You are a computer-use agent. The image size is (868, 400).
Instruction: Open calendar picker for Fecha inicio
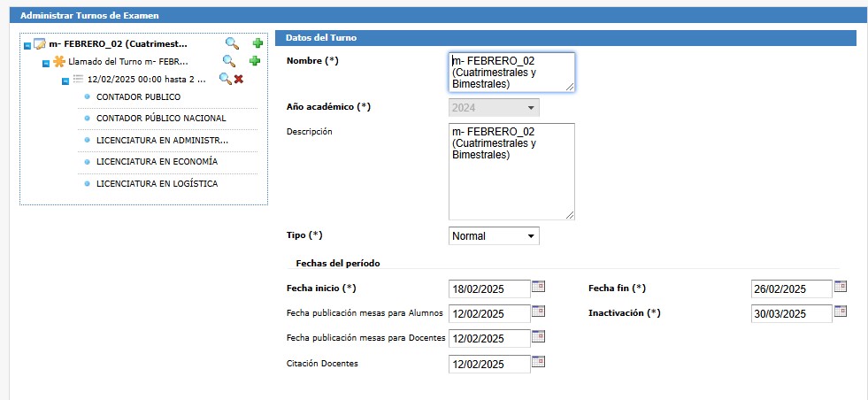coord(538,286)
